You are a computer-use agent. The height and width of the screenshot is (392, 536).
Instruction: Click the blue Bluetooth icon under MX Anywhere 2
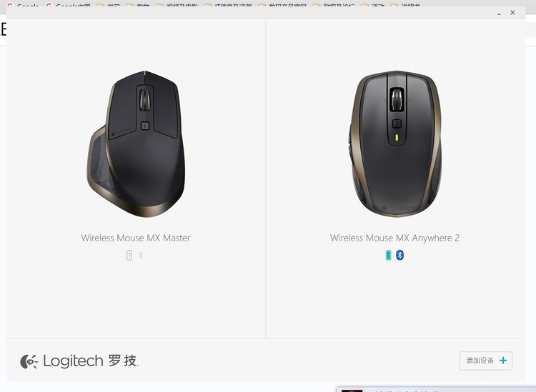399,255
